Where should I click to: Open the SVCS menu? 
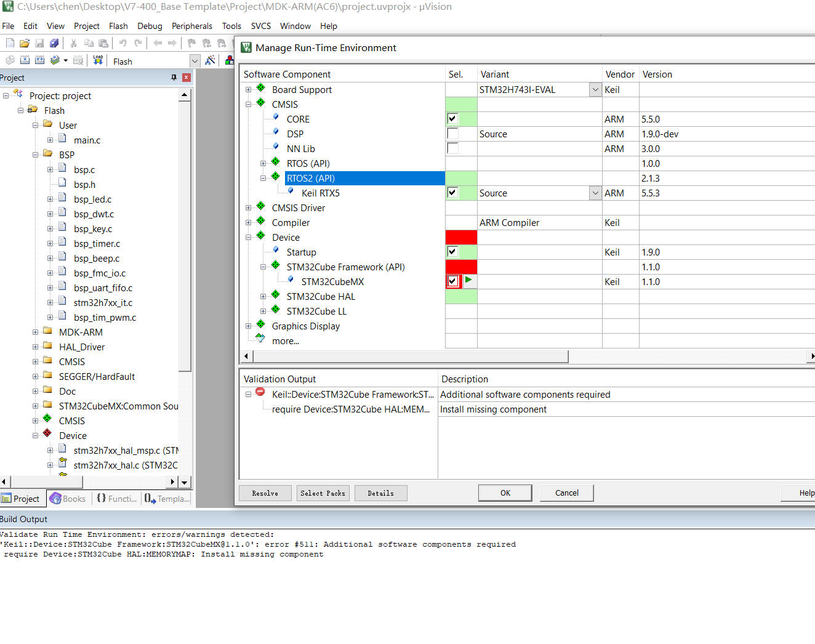coord(261,26)
